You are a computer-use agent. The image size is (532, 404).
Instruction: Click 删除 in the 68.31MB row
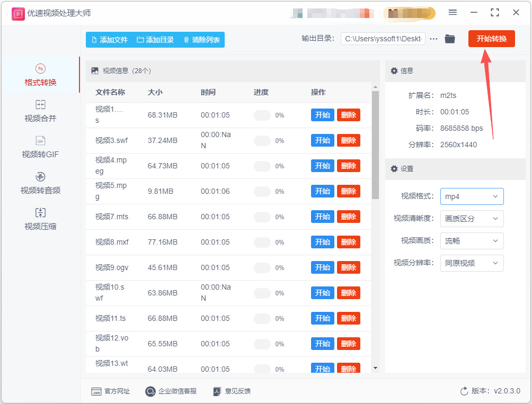(349, 115)
